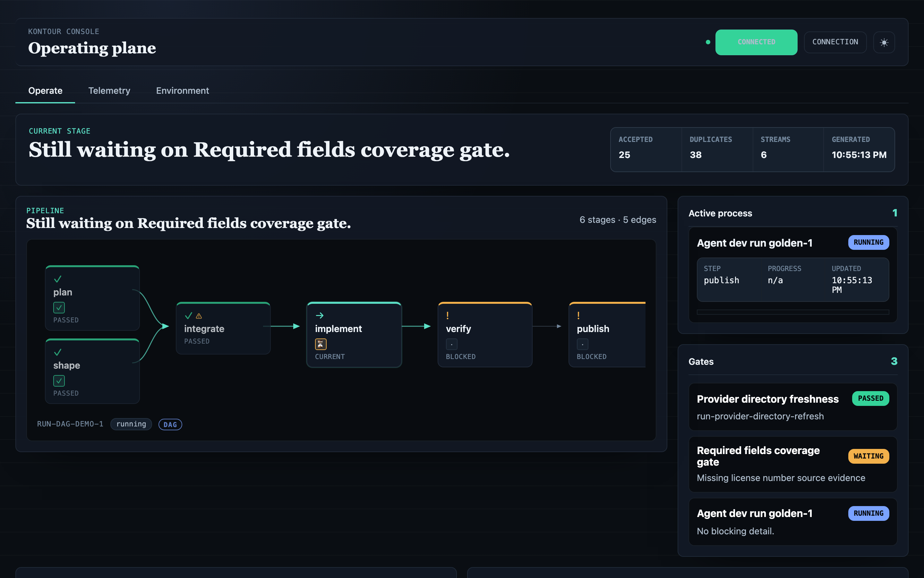Click the '6 stages · 5 edges' summary
Screen dimensions: 924x578
618,220
